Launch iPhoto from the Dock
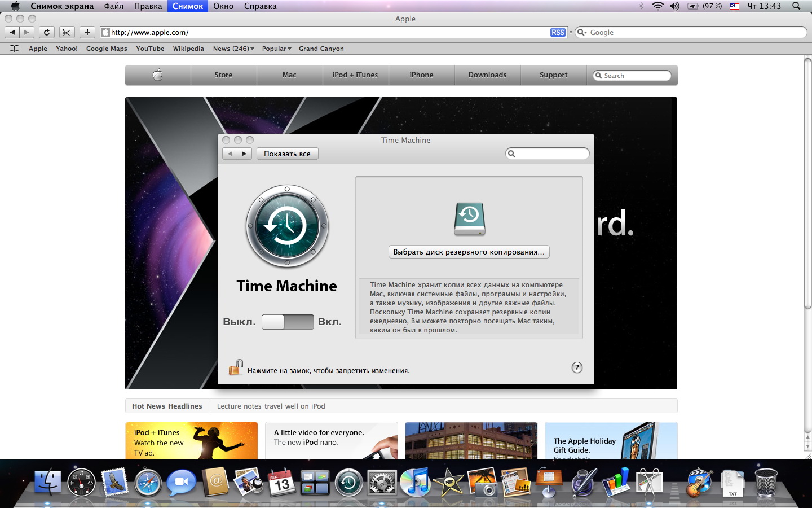This screenshot has width=812, height=508. 483,483
